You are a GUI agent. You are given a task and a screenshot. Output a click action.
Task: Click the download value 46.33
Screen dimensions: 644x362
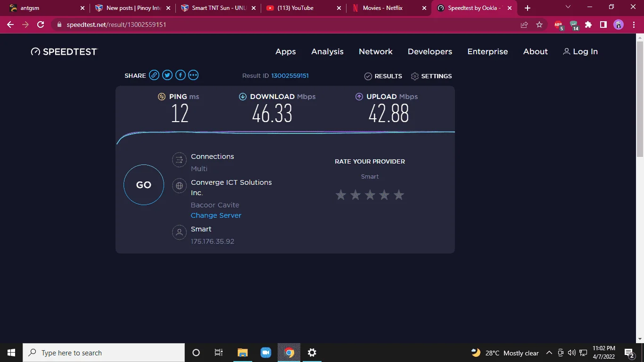(x=272, y=114)
